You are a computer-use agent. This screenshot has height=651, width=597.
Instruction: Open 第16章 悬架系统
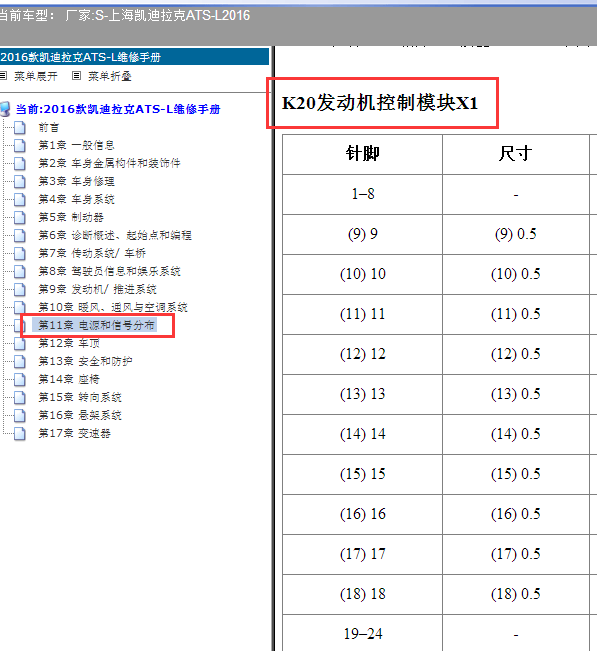80,415
